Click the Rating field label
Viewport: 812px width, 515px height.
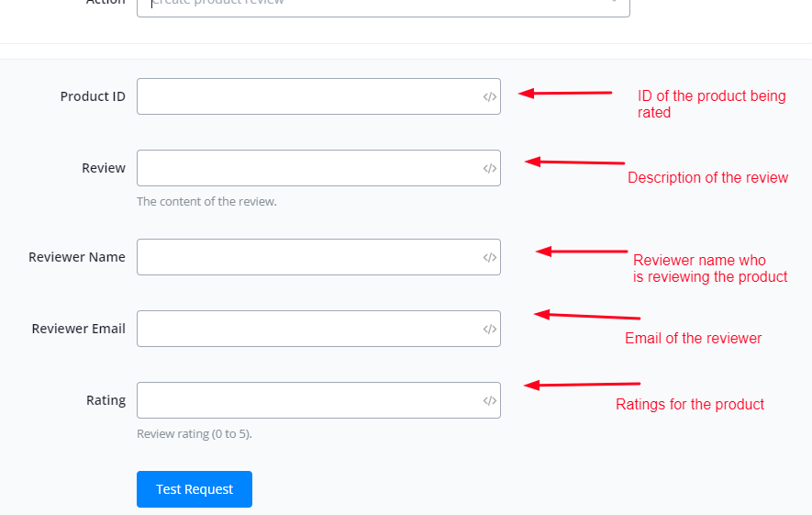tap(106, 400)
